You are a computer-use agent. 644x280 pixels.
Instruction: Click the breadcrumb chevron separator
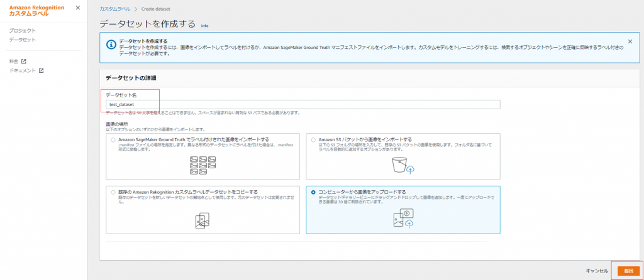[136, 9]
